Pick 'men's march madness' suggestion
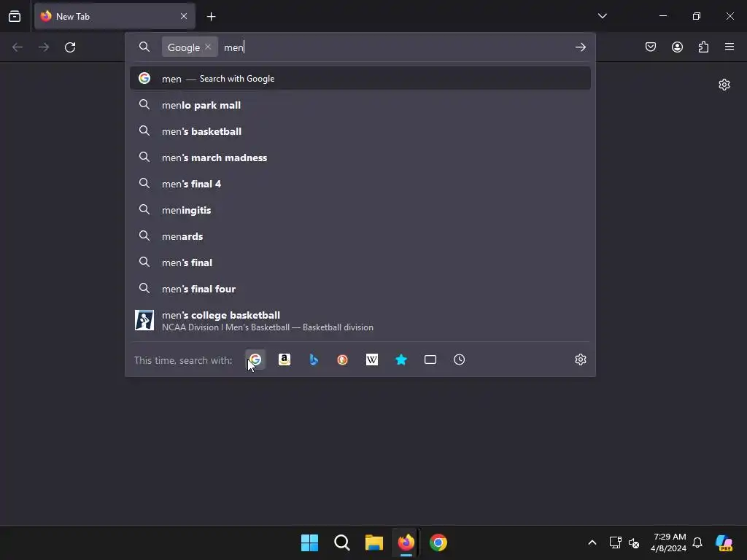The height and width of the screenshot is (560, 747). 360,157
